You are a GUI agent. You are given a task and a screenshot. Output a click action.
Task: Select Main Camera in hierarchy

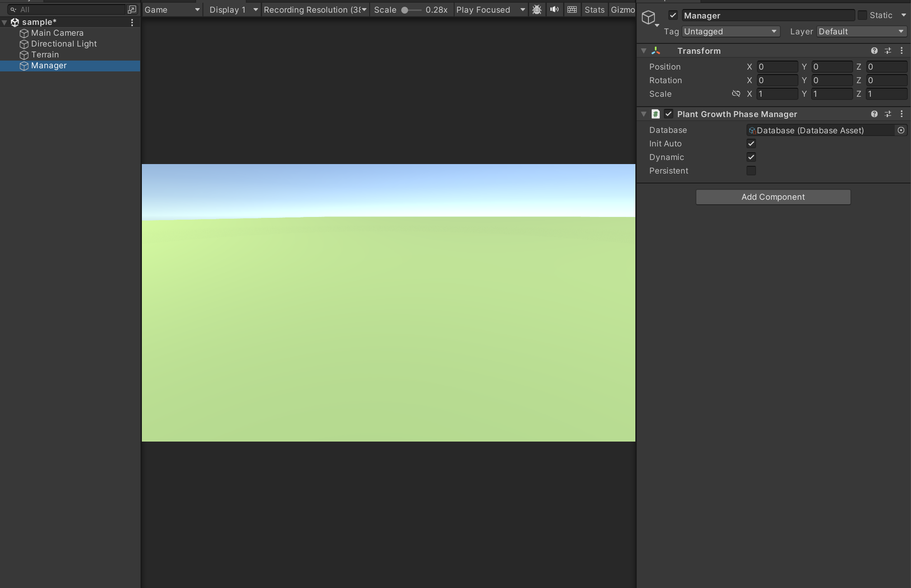[70, 33]
